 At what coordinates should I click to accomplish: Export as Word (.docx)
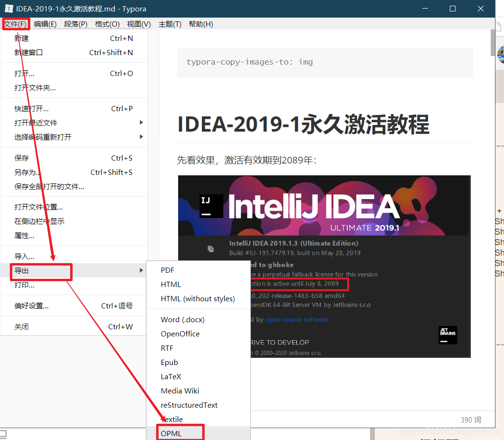pos(198,319)
